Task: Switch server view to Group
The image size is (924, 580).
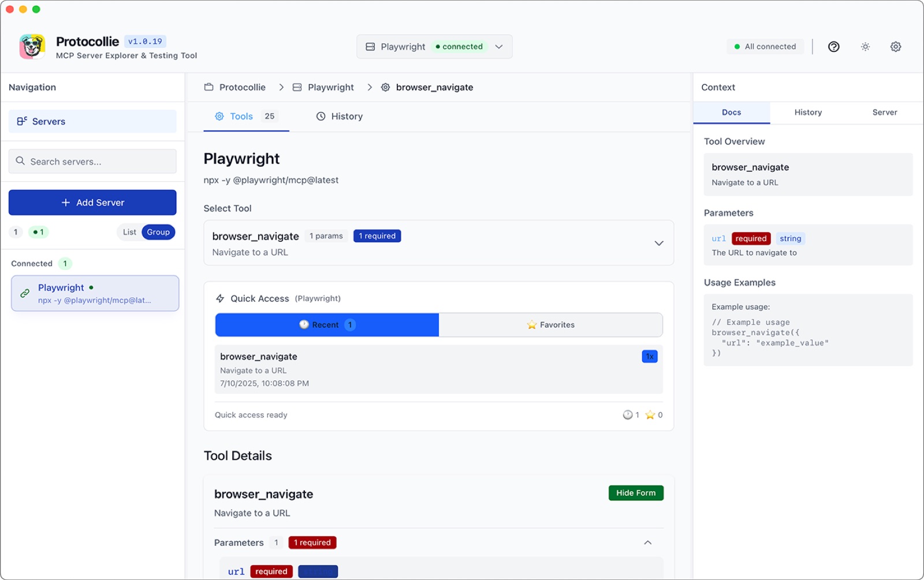Action: click(158, 232)
